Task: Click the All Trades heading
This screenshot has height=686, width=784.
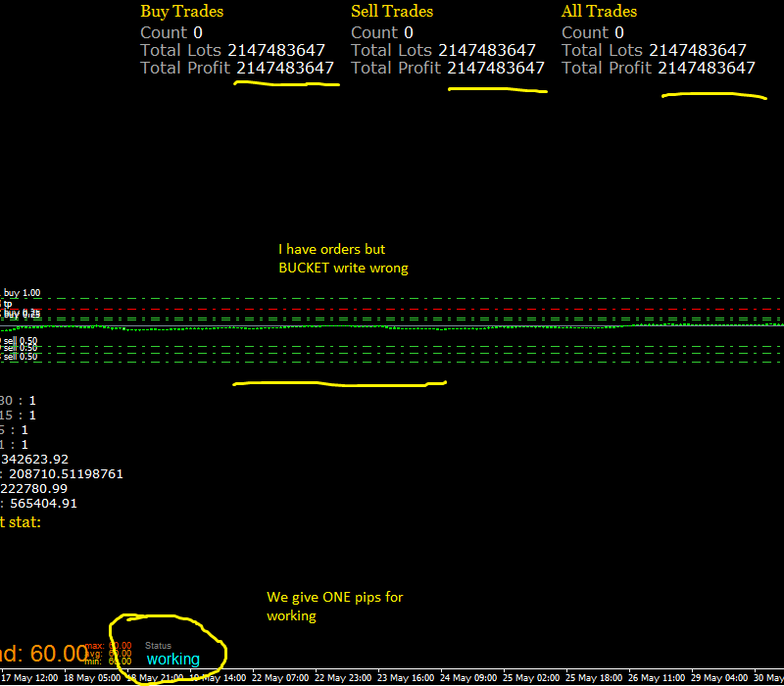Action: (x=599, y=12)
